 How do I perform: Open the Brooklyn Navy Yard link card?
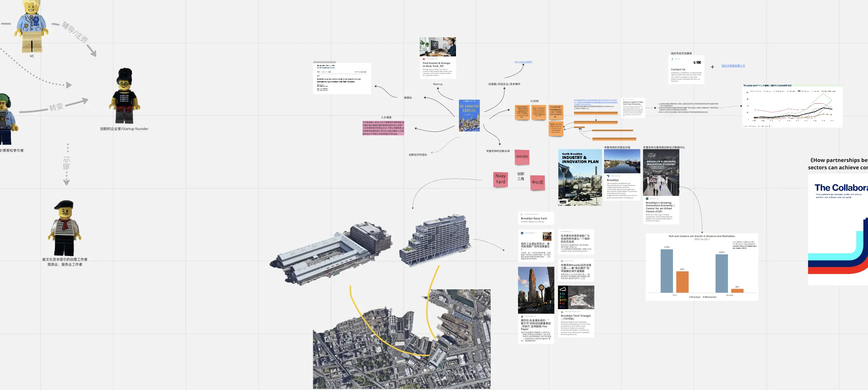[536, 218]
